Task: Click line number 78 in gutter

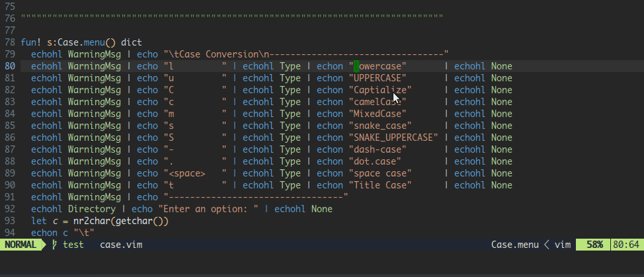Action: tap(10, 54)
